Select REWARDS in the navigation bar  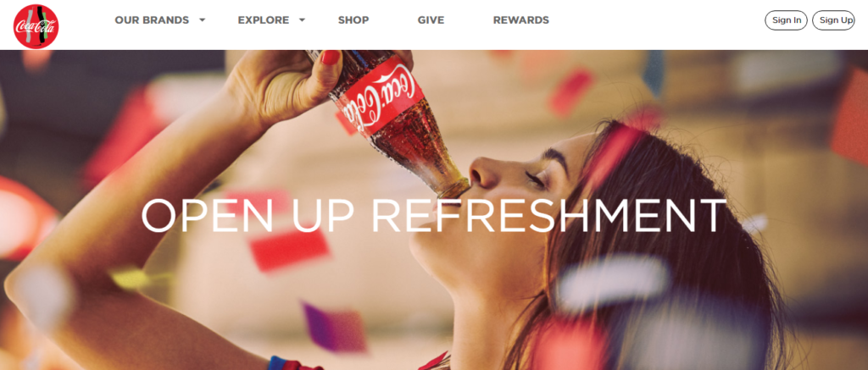521,20
